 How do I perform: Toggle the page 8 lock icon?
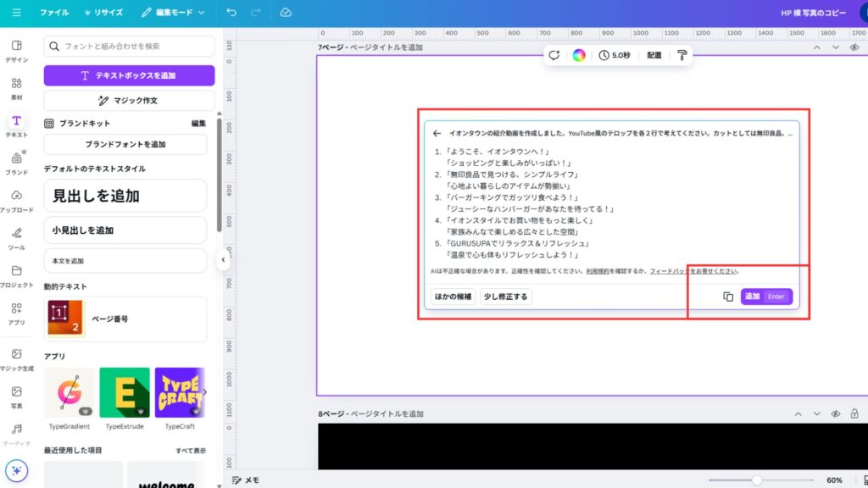854,413
